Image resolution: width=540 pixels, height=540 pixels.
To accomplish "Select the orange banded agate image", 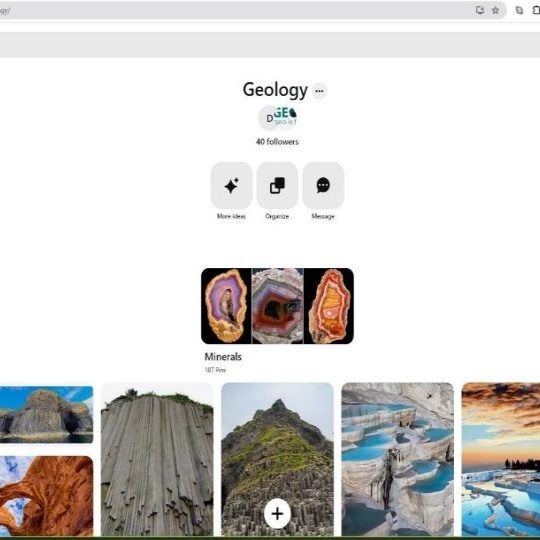I will click(x=329, y=306).
